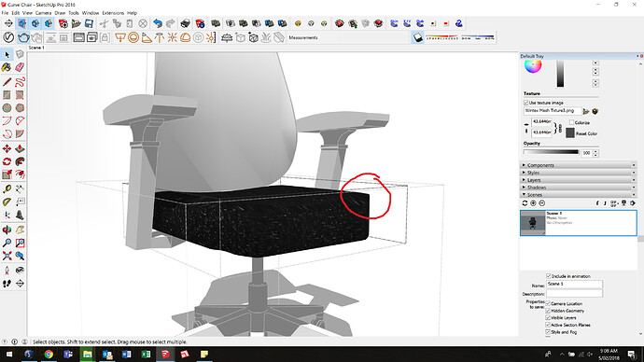The height and width of the screenshot is (362, 644).
Task: Click the scene Name input field
Action: 575,284
